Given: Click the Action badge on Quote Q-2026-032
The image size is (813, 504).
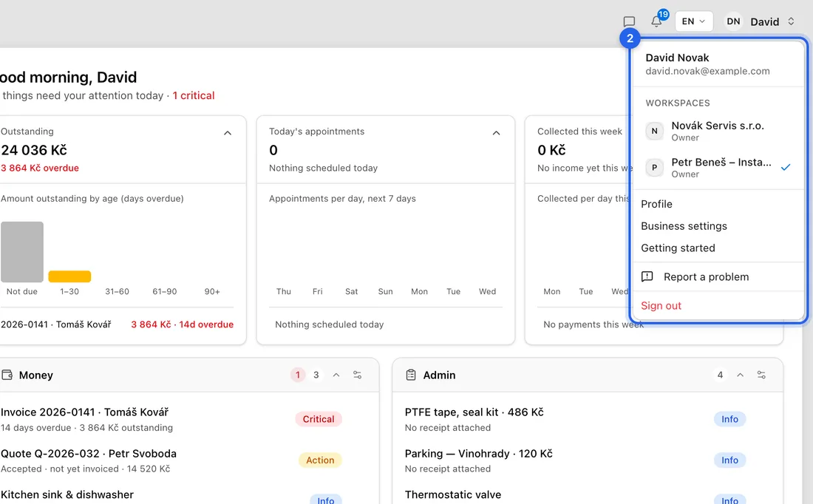Looking at the screenshot, I should coord(320,460).
